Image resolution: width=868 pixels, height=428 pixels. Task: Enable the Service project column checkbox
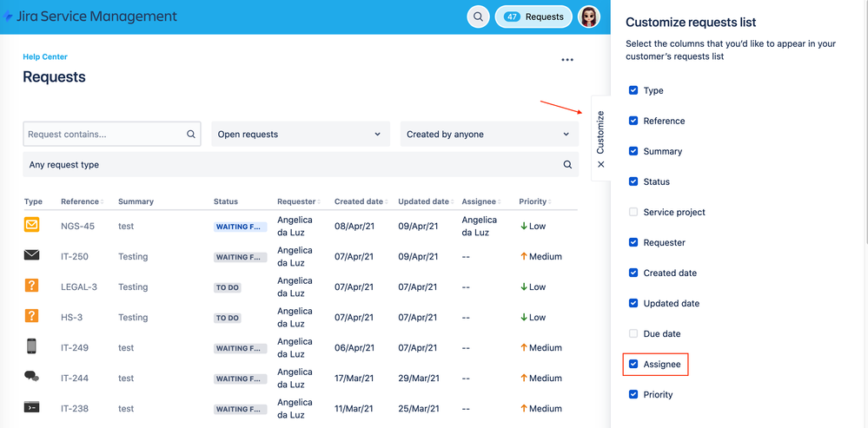(x=633, y=212)
